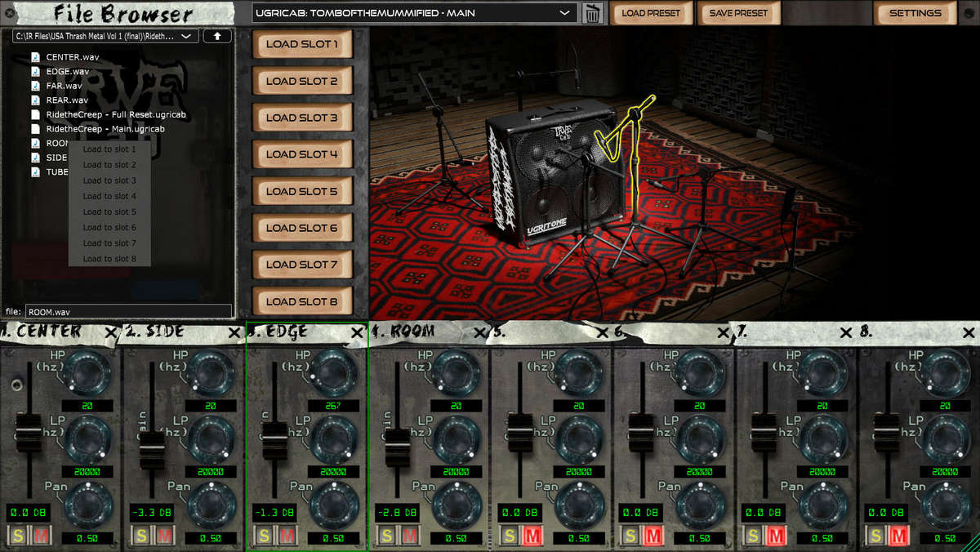980x552 pixels.
Task: Click the LOAD SLOT 6 button
Action: (302, 228)
